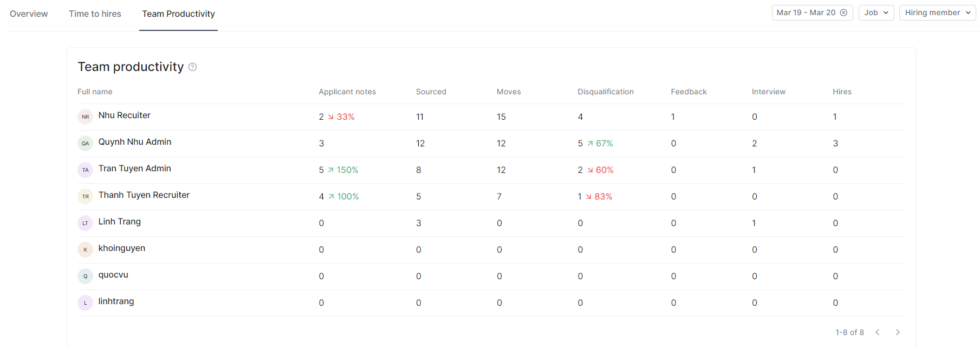This screenshot has width=980, height=347.
Task: Open khoinguyen's member name
Action: coord(121,248)
